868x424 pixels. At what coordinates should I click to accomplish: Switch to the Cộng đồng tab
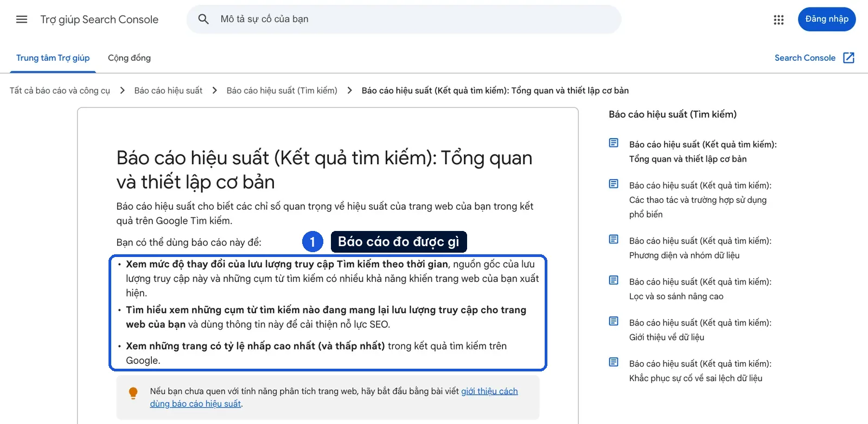point(129,58)
